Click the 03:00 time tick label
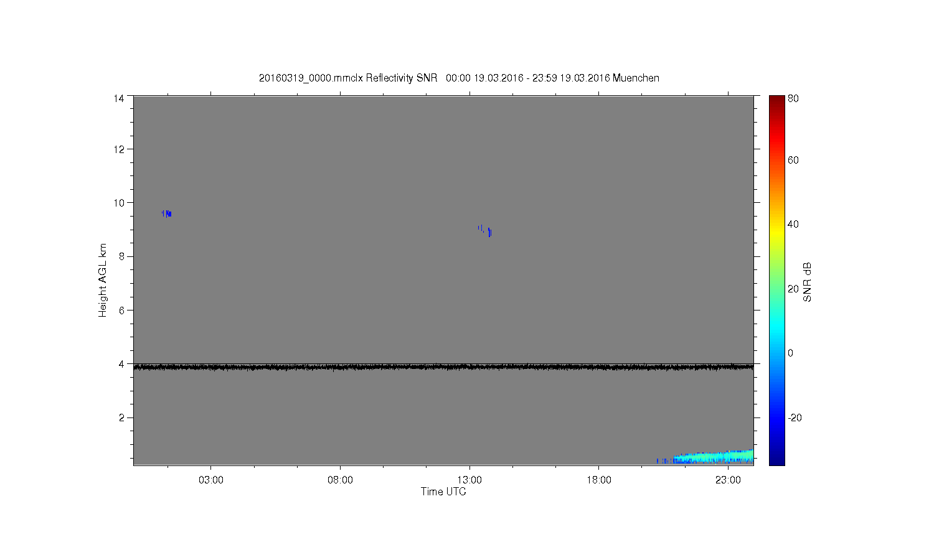Screen dimensions: 934x560 tap(210, 480)
